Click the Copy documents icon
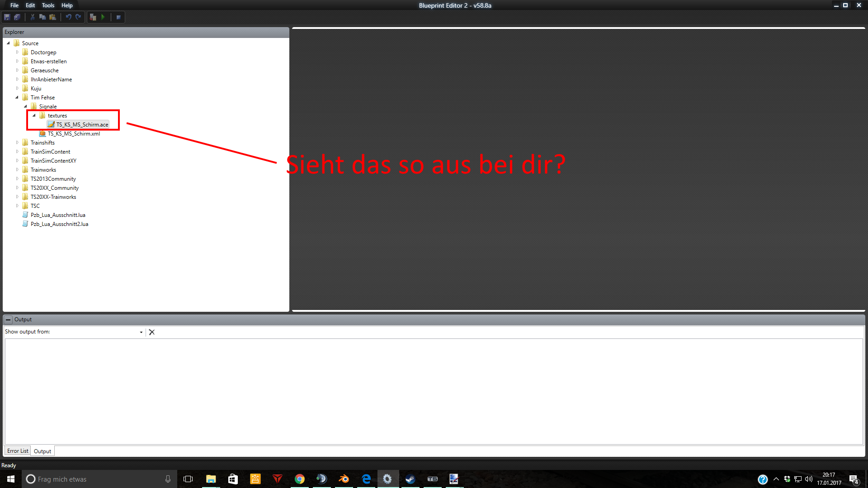Screen dimensions: 868x488 [x=42, y=17]
